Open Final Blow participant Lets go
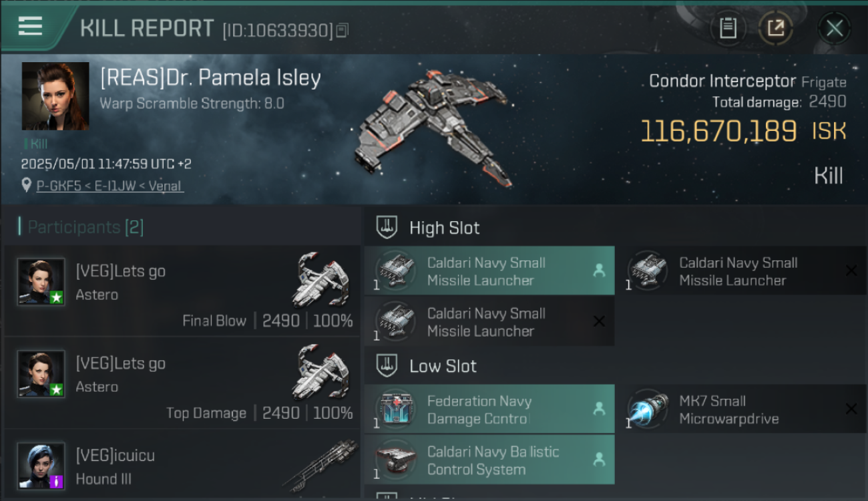This screenshot has height=501, width=868. pyautogui.click(x=182, y=290)
